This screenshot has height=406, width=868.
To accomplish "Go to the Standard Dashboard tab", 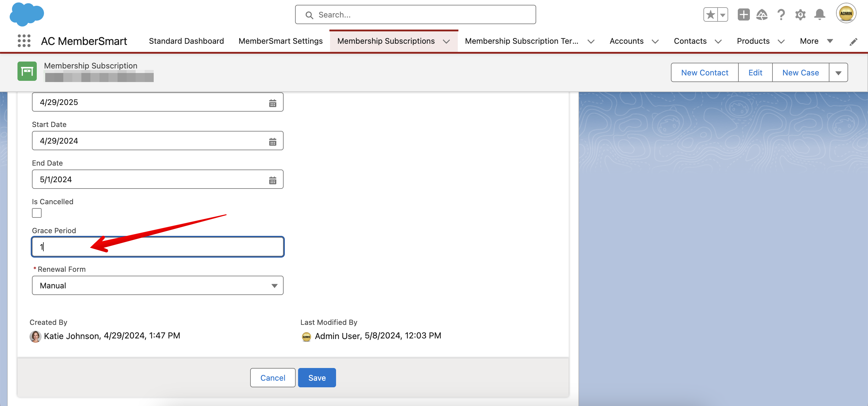I will click(186, 41).
